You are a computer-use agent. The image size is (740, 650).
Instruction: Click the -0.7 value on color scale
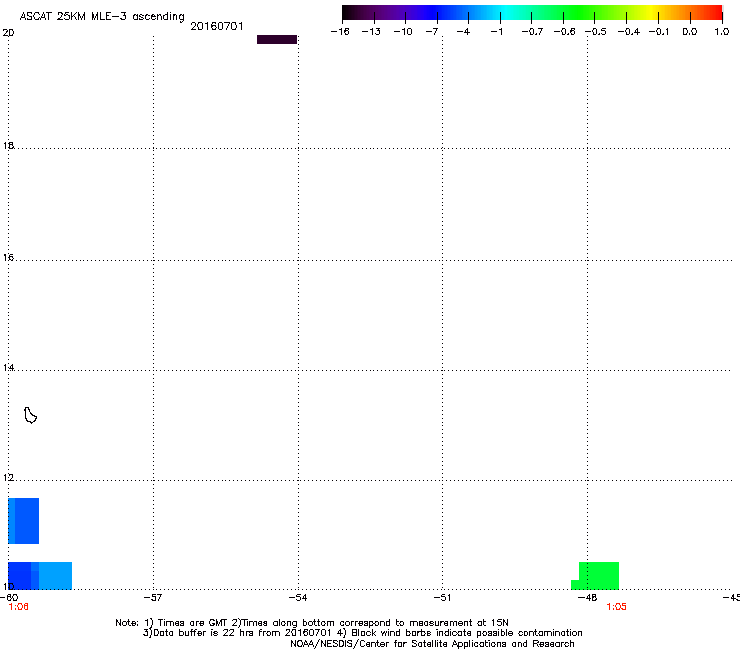pyautogui.click(x=532, y=32)
